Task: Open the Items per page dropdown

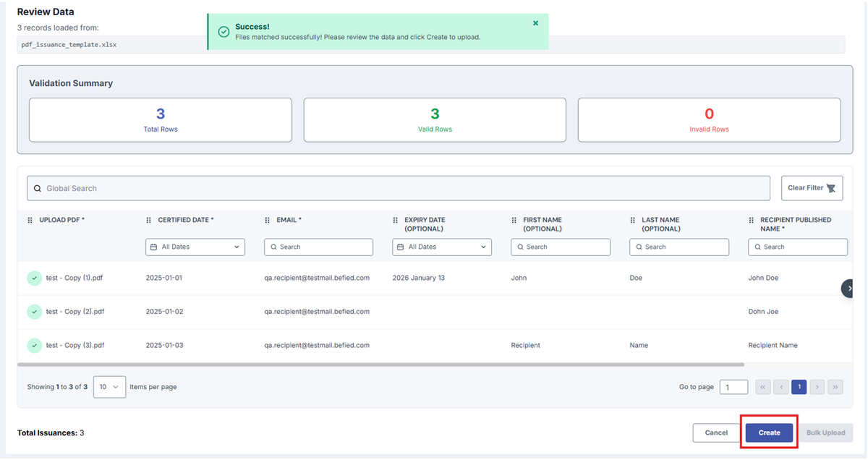Action: 109,387
